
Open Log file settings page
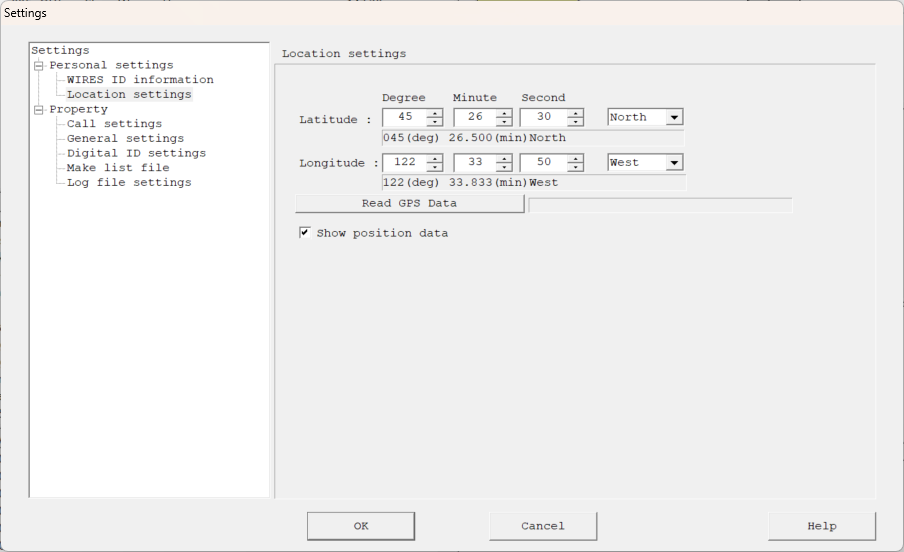pos(129,183)
